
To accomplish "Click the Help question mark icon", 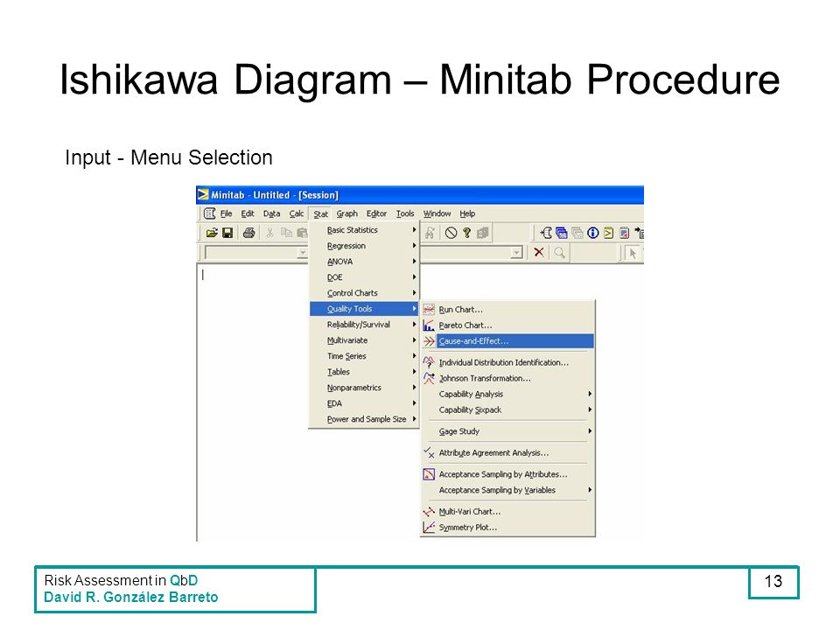I will tap(466, 233).
